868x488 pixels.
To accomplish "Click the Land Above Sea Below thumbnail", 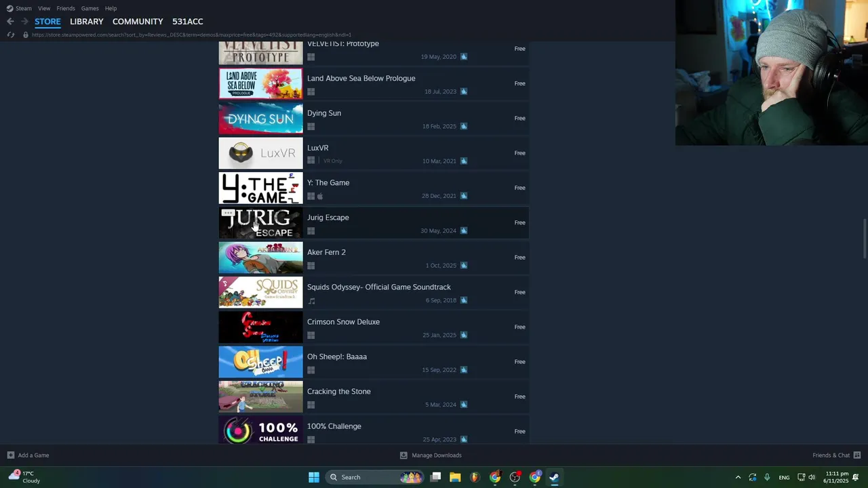I will point(260,83).
